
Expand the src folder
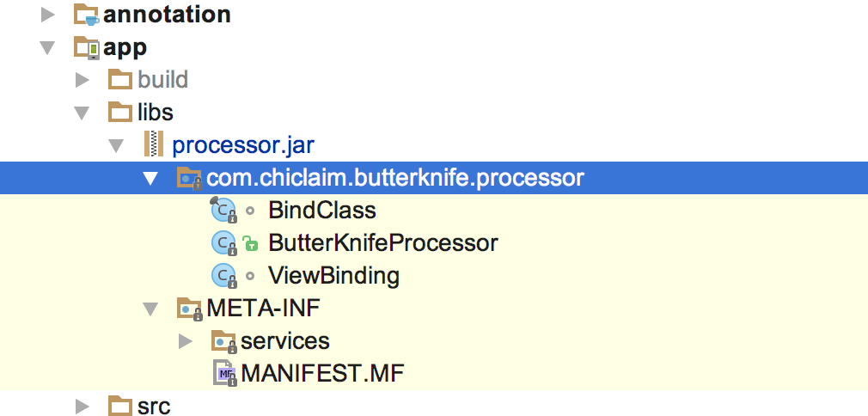tap(83, 406)
